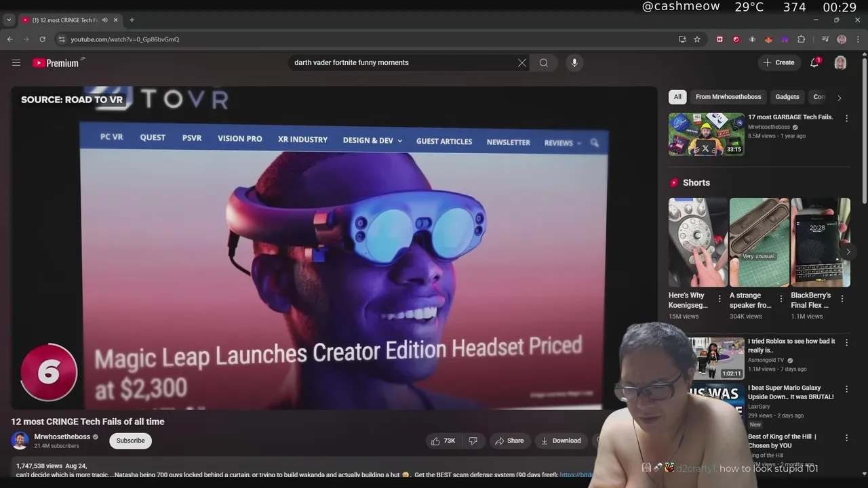The height and width of the screenshot is (488, 868).
Task: Open Chrome profile avatar
Action: click(x=842, y=39)
